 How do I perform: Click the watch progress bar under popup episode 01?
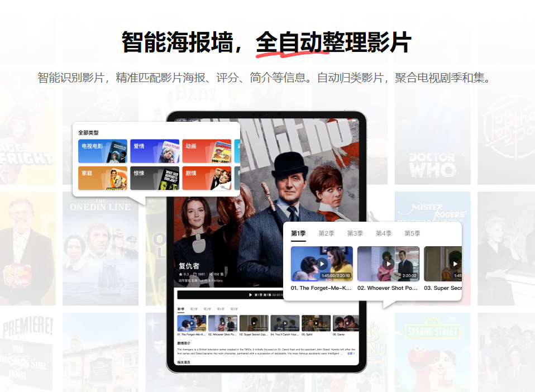click(x=322, y=280)
